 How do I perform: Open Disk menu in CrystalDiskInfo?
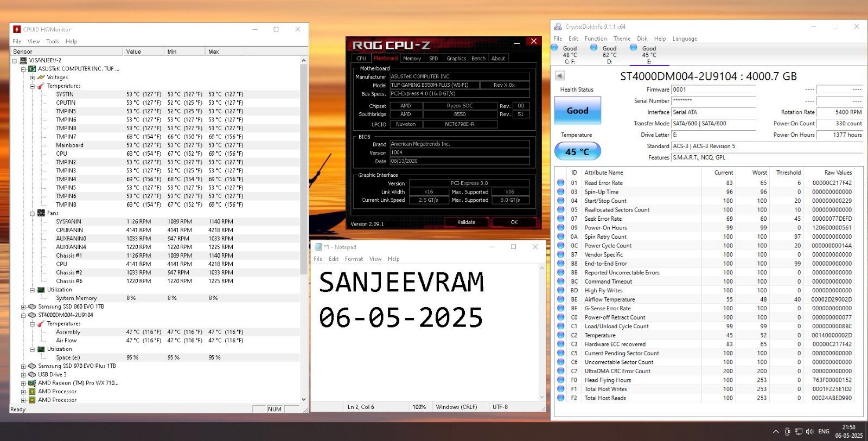(x=642, y=39)
